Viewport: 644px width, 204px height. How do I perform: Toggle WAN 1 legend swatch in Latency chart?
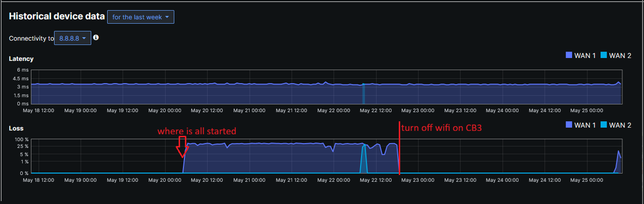click(x=569, y=55)
